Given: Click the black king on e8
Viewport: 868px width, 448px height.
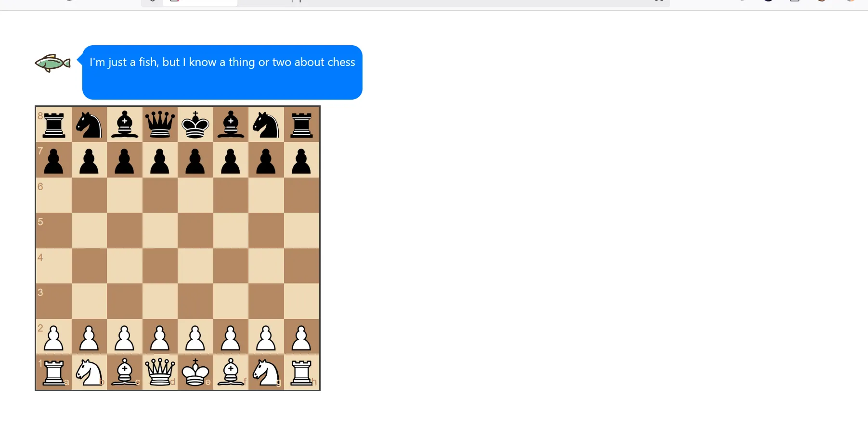Looking at the screenshot, I should [195, 125].
